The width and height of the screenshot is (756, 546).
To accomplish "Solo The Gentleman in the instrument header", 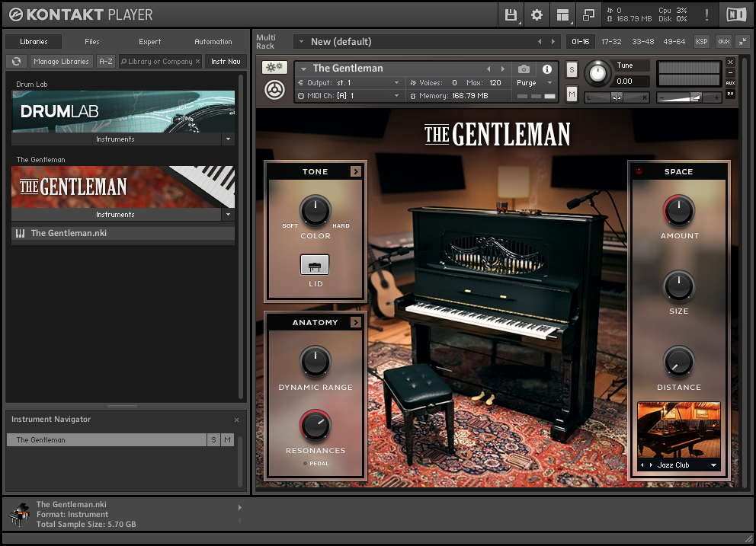I will 572,70.
